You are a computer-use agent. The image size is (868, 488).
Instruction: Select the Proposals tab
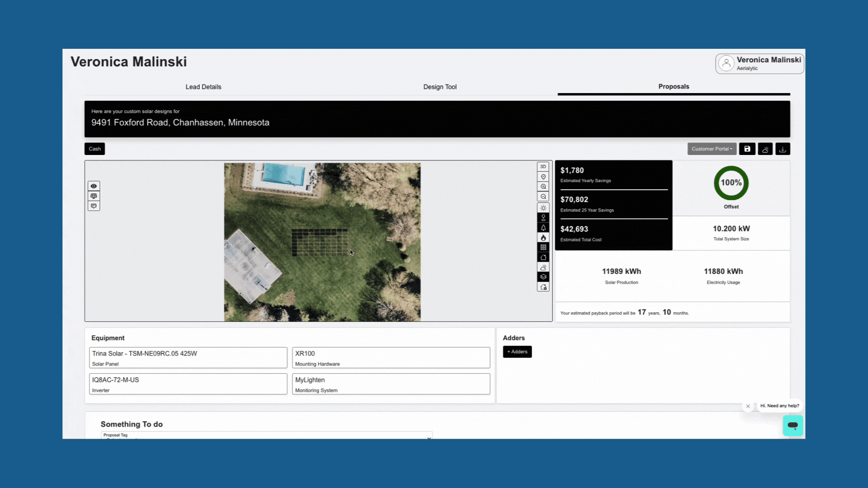coord(674,86)
